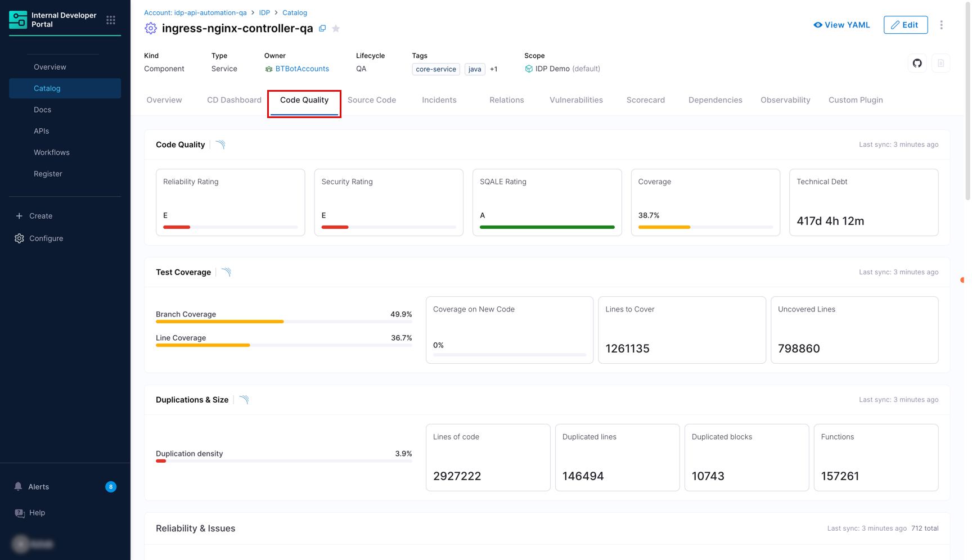Click the plus icon next to Create
The width and height of the screenshot is (972, 560).
click(x=19, y=216)
